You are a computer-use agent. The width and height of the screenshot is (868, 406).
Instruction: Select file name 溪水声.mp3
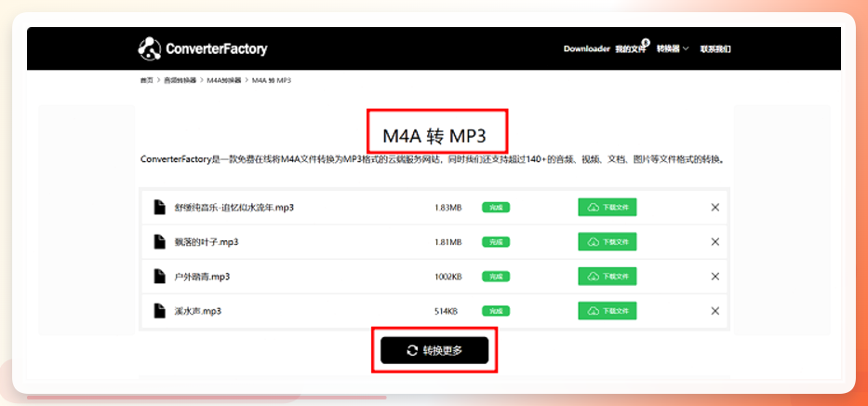point(197,311)
